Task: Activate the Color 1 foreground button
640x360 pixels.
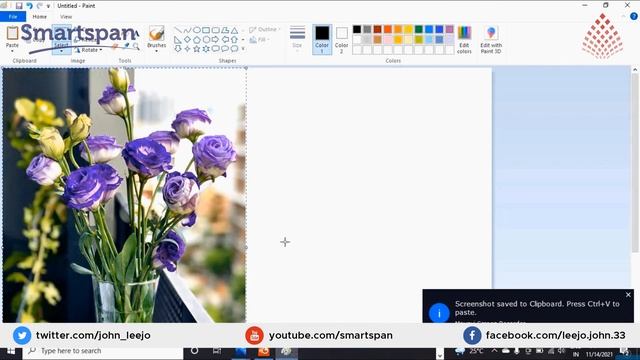Action: 322,39
